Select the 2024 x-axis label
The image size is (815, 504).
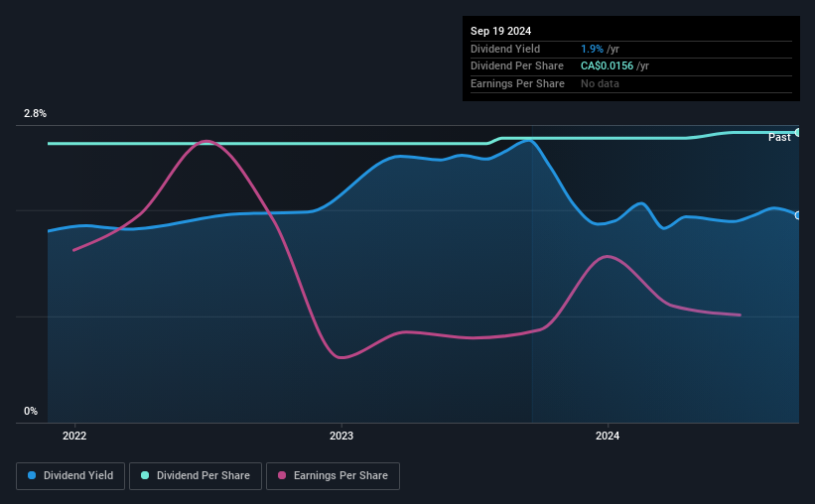(608, 436)
